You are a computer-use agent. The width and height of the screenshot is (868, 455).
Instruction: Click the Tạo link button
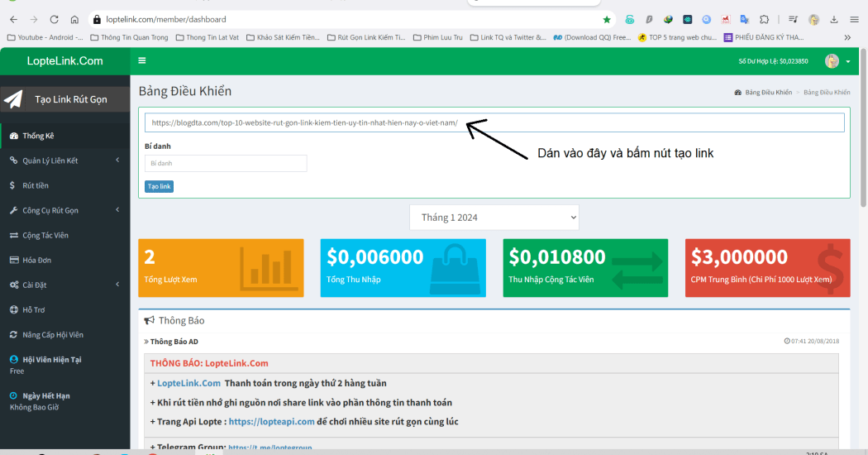(x=159, y=187)
